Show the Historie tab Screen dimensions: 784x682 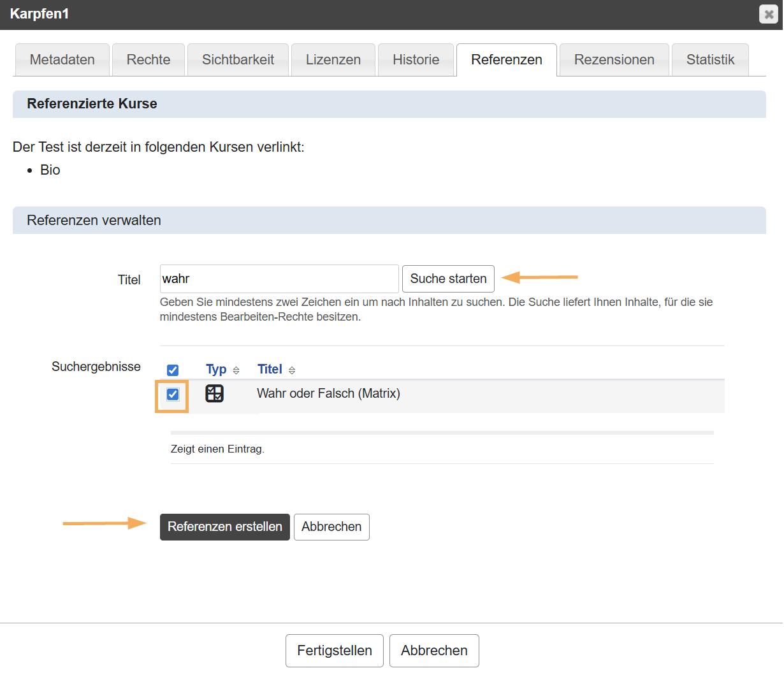[x=416, y=60]
